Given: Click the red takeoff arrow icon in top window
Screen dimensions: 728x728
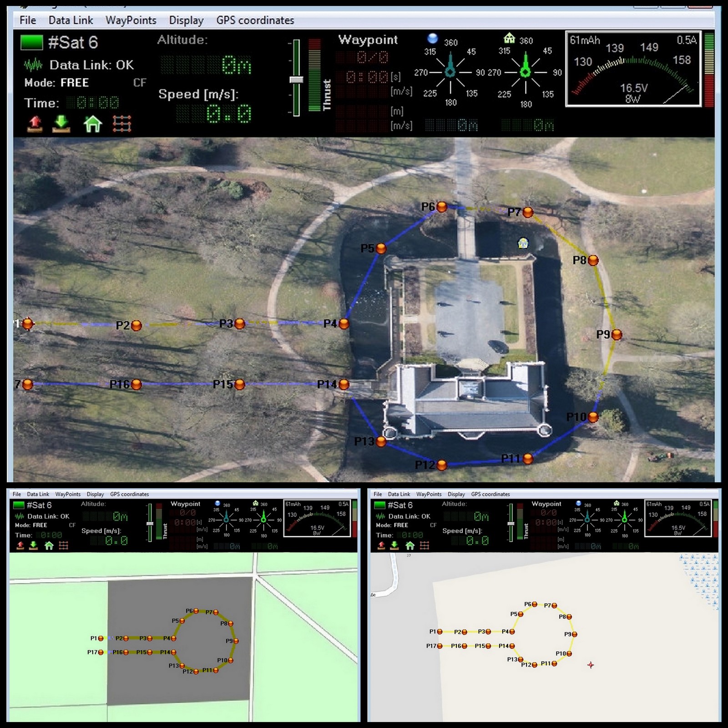Looking at the screenshot, I should pos(35,123).
